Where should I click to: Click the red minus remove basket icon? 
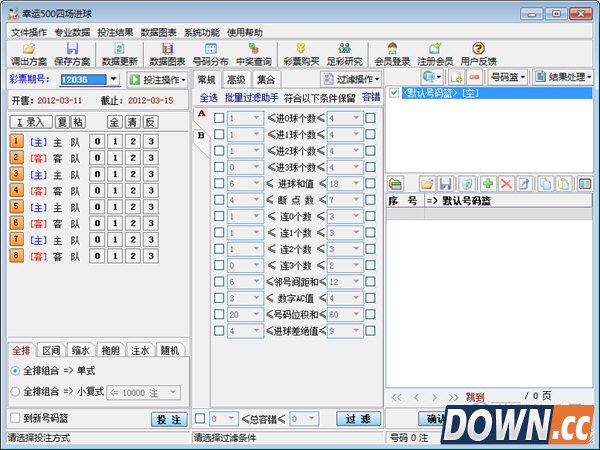click(x=474, y=77)
